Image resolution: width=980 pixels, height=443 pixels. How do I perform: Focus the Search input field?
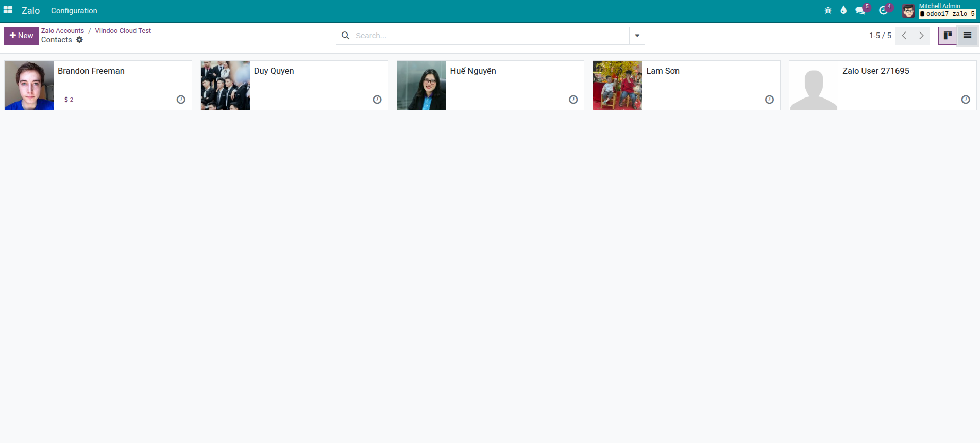(x=489, y=36)
